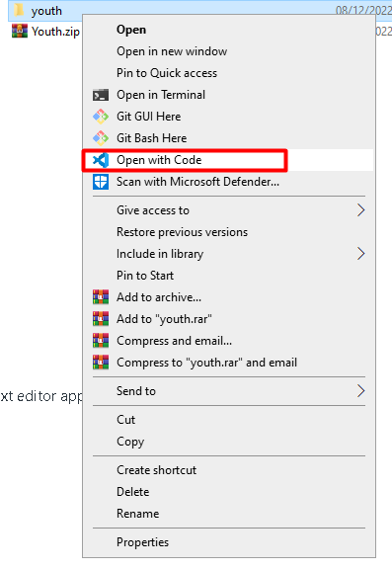Click the terminal icon beside Open in Terminal
The height and width of the screenshot is (570, 392).
[x=101, y=95]
